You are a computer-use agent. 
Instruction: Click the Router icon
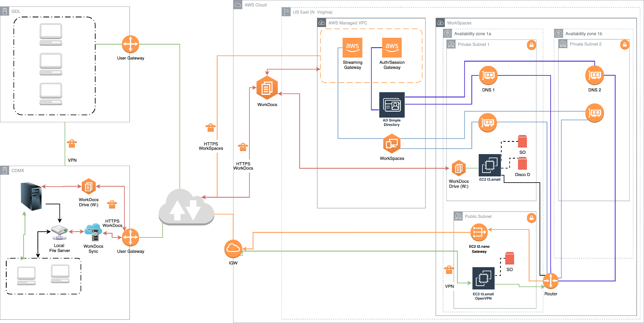(x=550, y=281)
